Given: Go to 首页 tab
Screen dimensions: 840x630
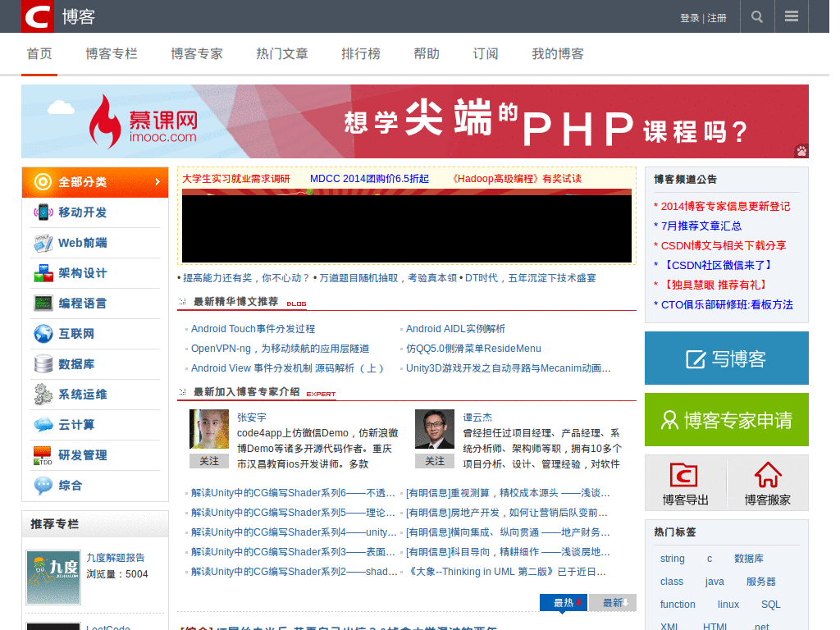Looking at the screenshot, I should [39, 53].
